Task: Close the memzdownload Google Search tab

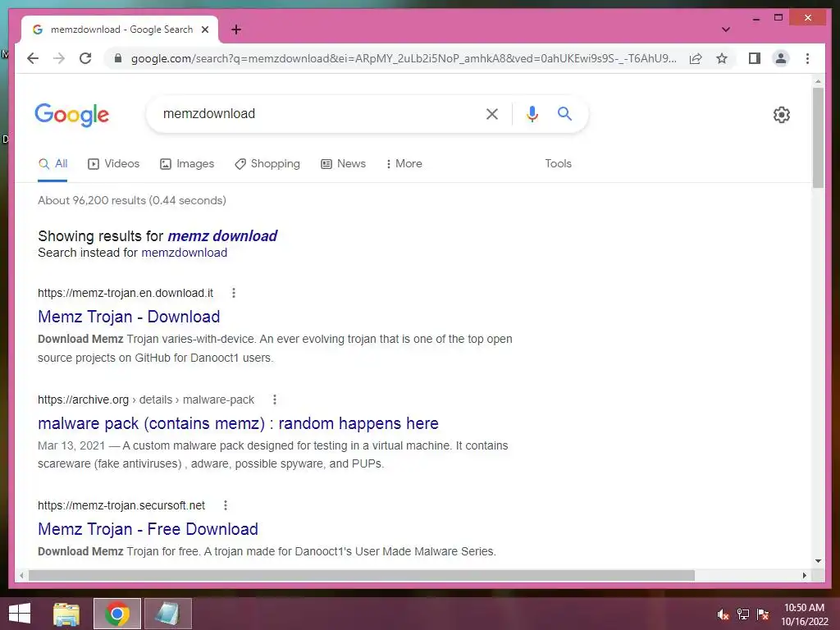Action: [x=204, y=30]
